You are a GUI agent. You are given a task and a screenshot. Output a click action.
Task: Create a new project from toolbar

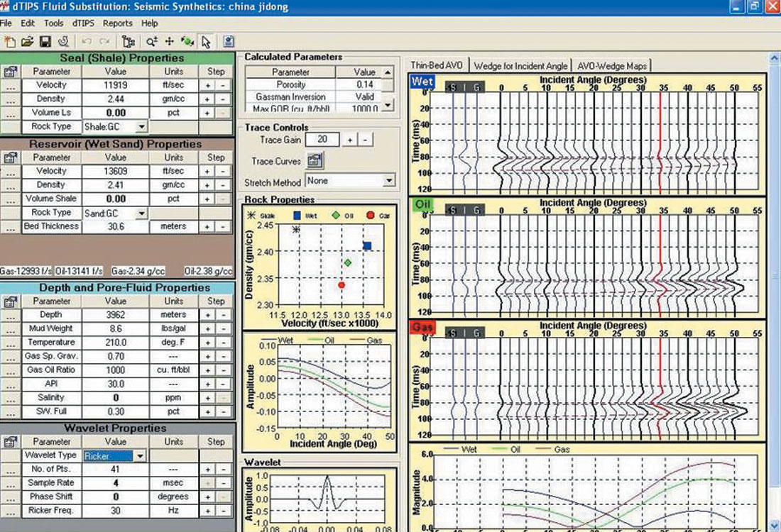[9, 42]
